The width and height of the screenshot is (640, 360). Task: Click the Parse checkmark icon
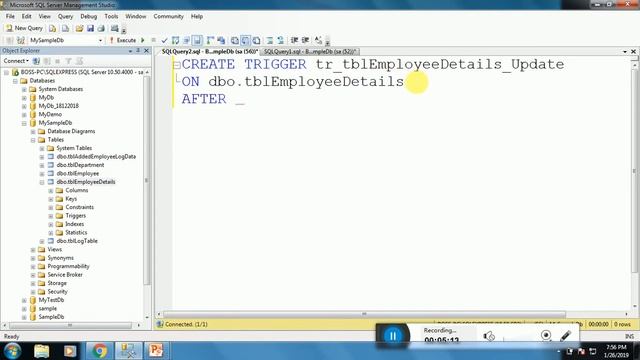tap(164, 40)
